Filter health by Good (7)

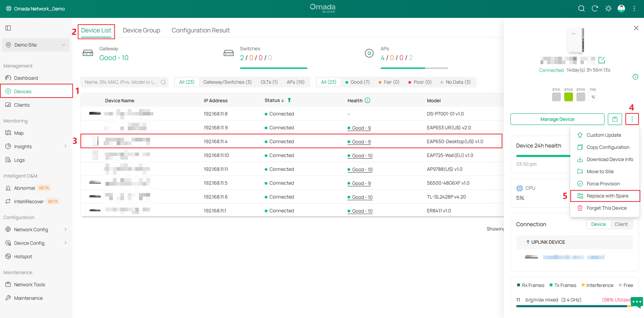pyautogui.click(x=358, y=82)
